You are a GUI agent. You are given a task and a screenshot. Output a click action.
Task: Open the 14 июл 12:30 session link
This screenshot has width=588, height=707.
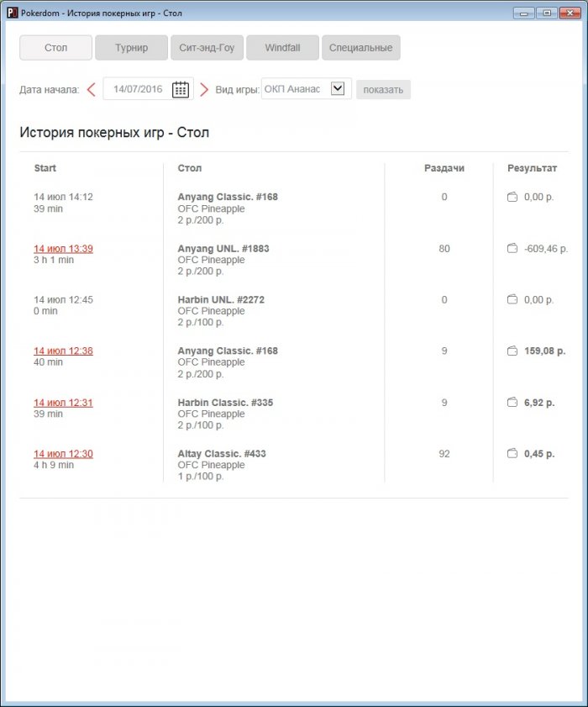[64, 454]
